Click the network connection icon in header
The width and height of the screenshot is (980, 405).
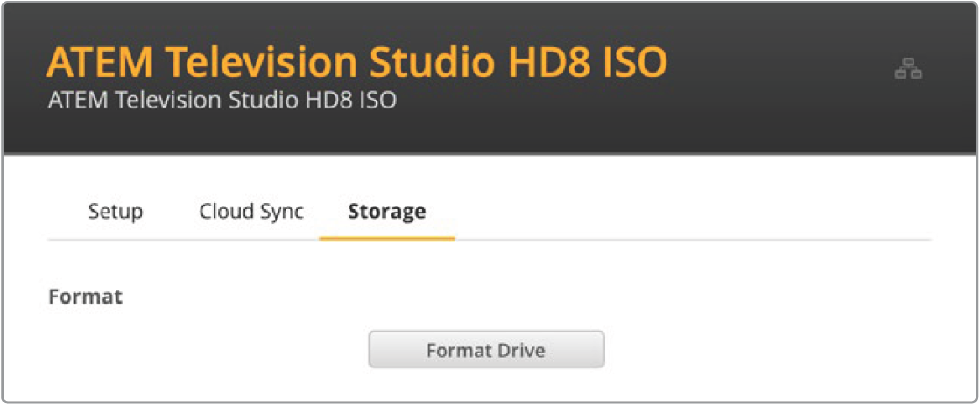tap(908, 69)
